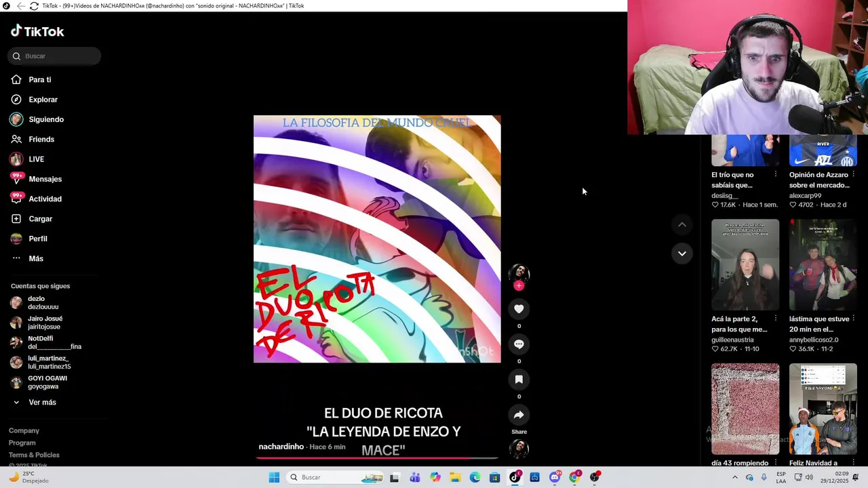Click the TikTok logo in sidebar

point(37,31)
